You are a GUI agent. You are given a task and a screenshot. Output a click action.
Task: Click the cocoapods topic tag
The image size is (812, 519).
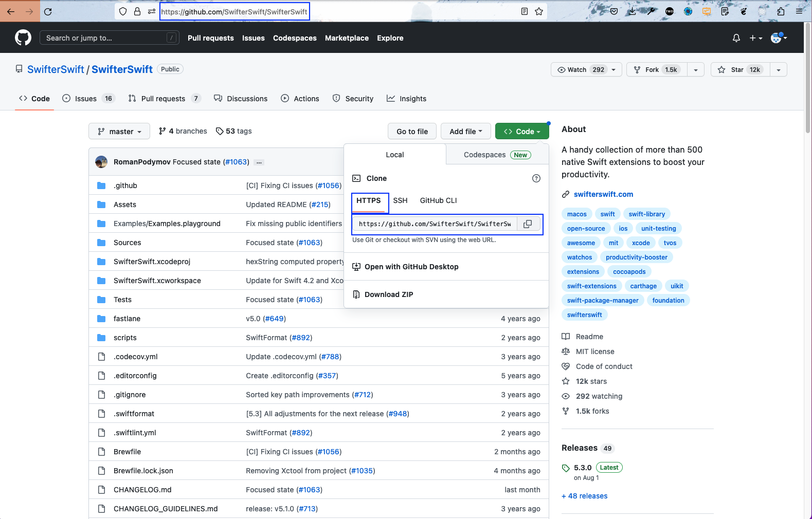[629, 272]
